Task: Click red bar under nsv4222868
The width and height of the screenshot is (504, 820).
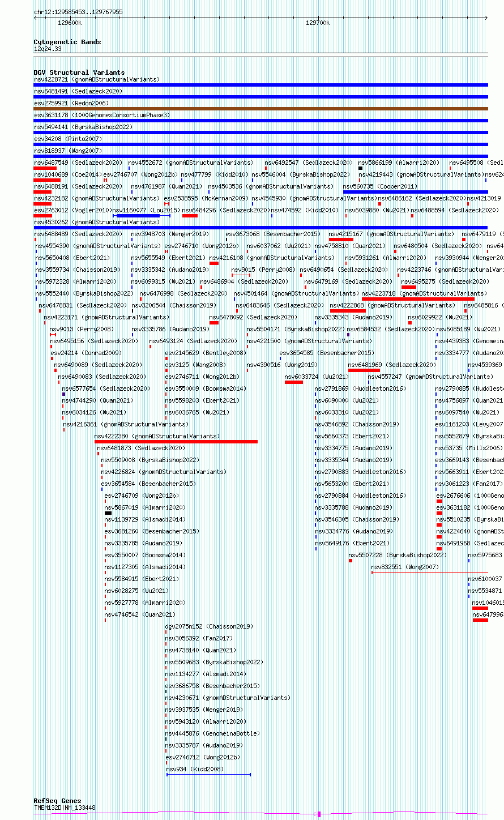Action: click(348, 311)
